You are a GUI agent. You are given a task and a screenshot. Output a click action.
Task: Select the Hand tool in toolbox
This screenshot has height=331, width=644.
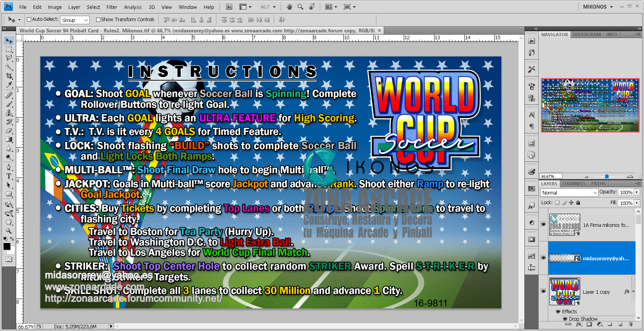pyautogui.click(x=9, y=222)
